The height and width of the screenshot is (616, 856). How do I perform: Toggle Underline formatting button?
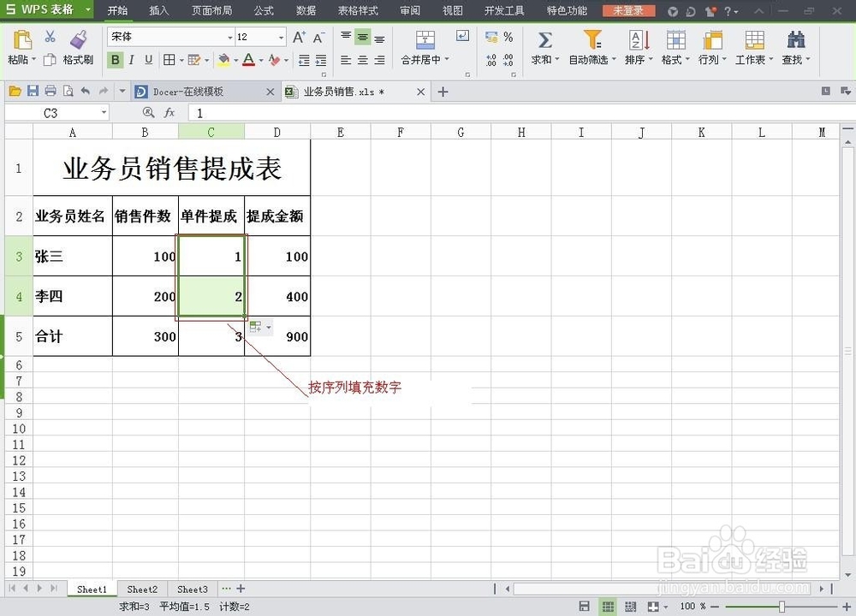148,60
